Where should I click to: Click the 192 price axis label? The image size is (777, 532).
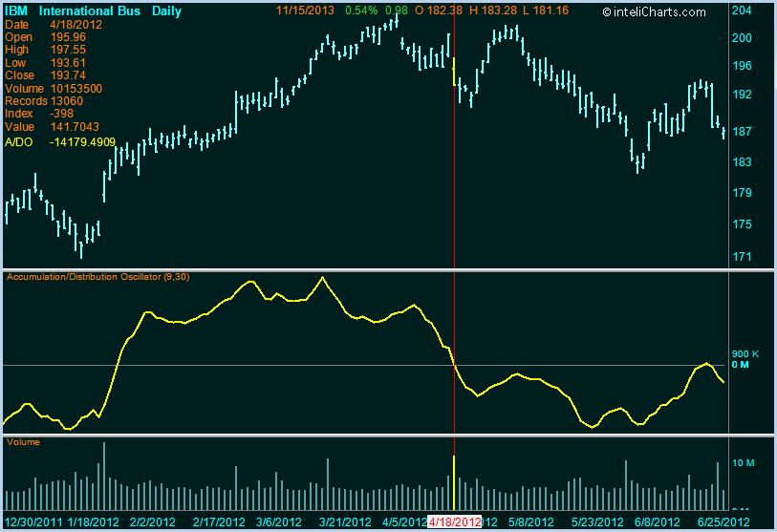click(742, 95)
